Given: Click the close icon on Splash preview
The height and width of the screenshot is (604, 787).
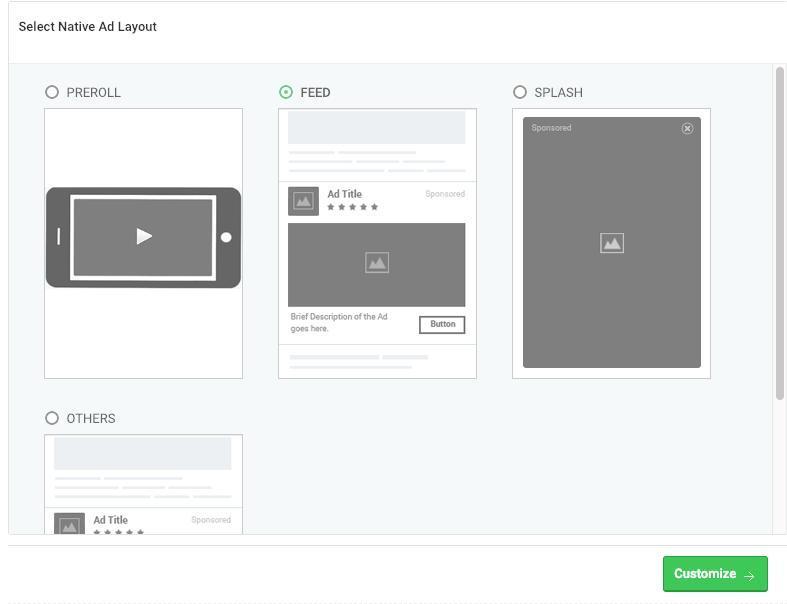Looking at the screenshot, I should pyautogui.click(x=687, y=129).
